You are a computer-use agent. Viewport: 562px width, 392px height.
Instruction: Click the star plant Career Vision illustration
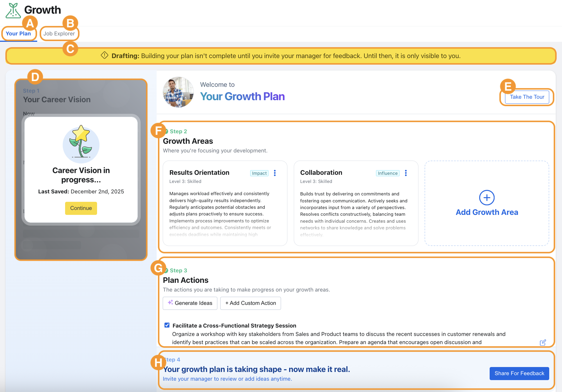tap(81, 144)
